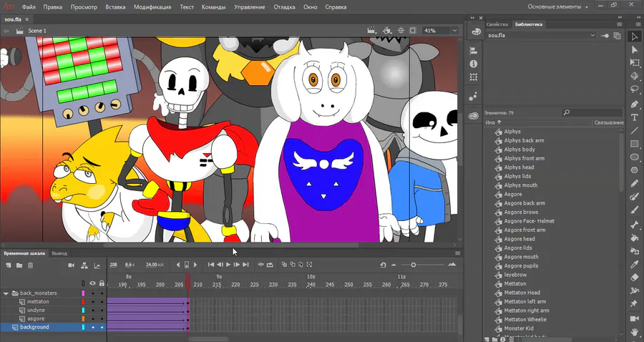The height and width of the screenshot is (342, 644).
Task: Select the PolyStar hexagon tool
Action: 635,170
